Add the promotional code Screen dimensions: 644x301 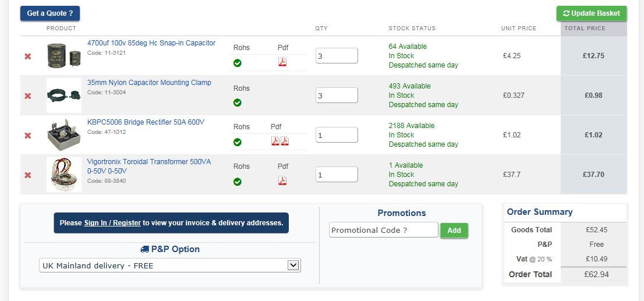click(454, 231)
